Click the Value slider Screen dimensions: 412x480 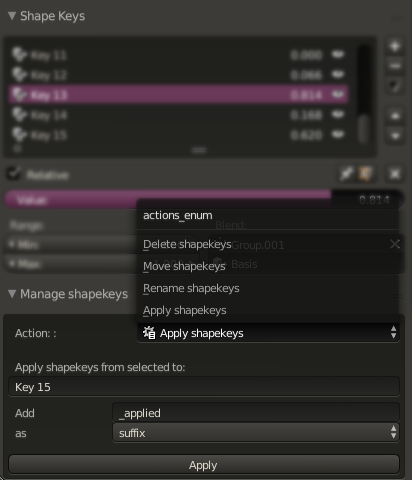pos(204,199)
